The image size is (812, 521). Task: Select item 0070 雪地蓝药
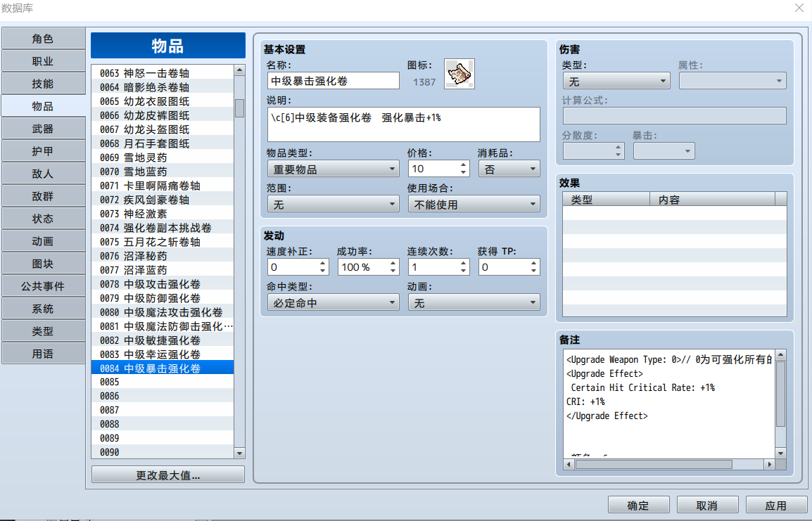tap(163, 172)
